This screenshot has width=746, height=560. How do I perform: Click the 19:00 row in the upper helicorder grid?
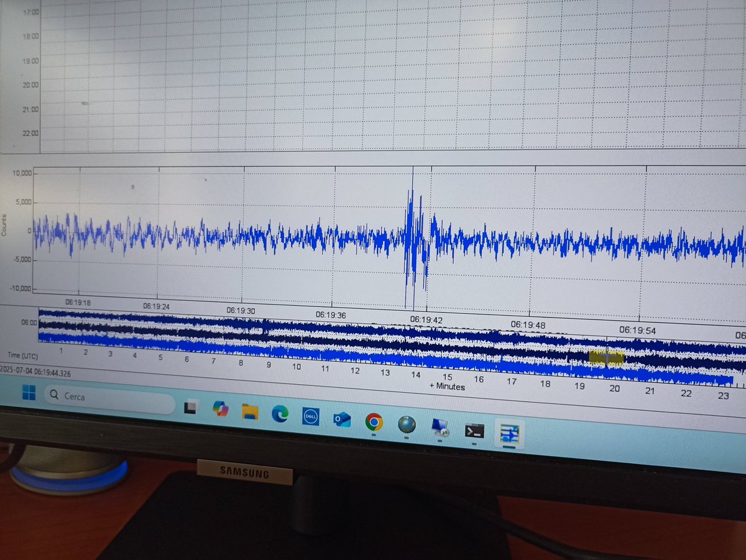pos(31,61)
